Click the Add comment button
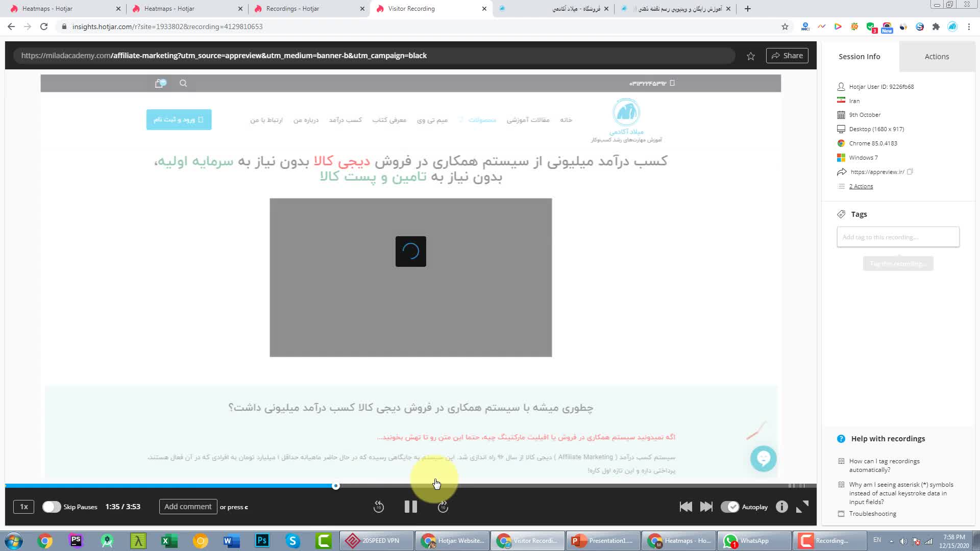 [188, 507]
